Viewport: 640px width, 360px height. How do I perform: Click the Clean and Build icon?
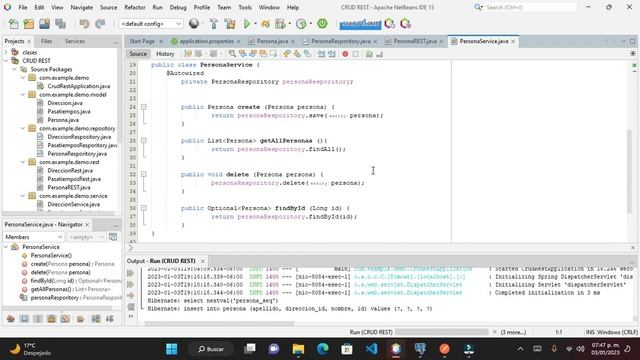click(x=230, y=24)
